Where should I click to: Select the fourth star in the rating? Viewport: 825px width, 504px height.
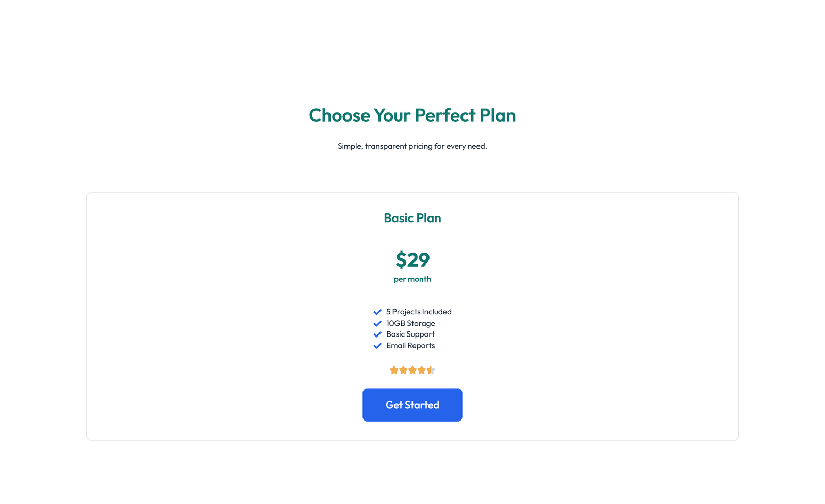click(422, 370)
